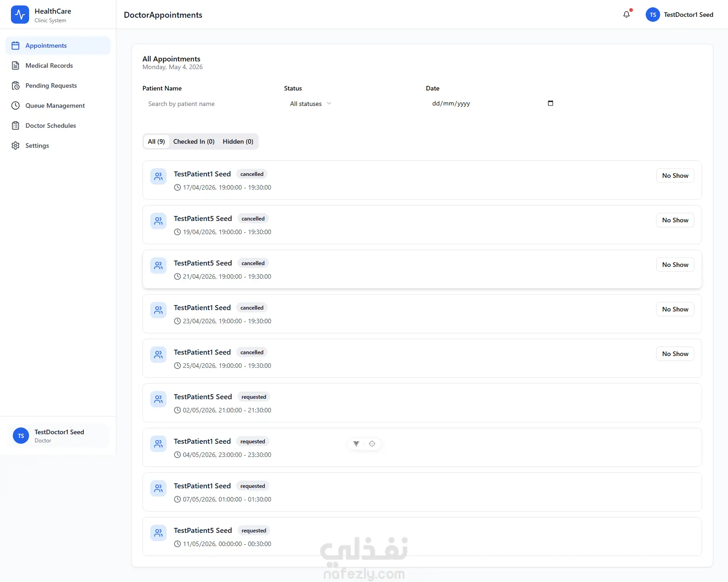Click the clock icon beside 17/04/2026 time
The image size is (728, 582).
177,187
